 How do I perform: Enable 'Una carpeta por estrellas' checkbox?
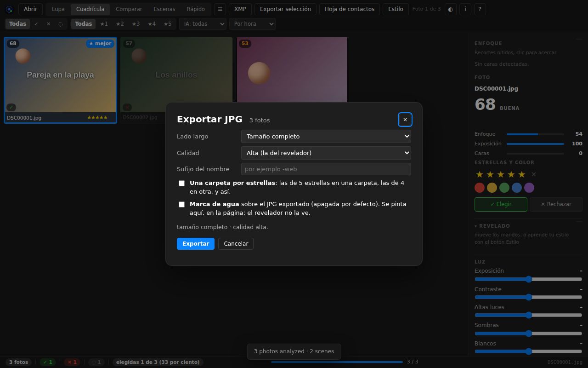tap(181, 183)
